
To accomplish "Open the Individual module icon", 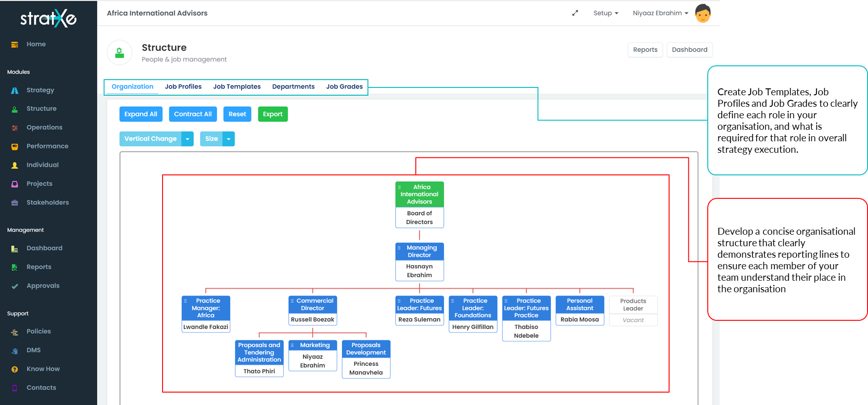I will [x=15, y=165].
